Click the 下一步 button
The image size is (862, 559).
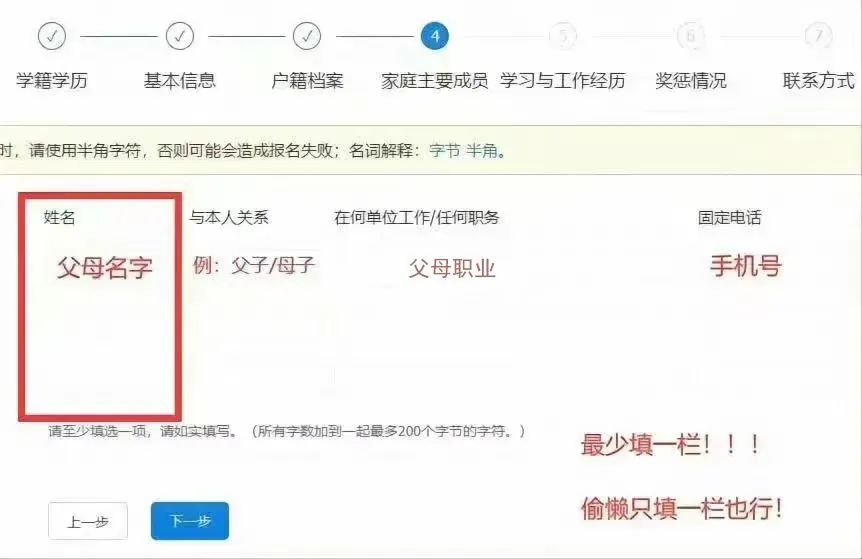point(190,521)
